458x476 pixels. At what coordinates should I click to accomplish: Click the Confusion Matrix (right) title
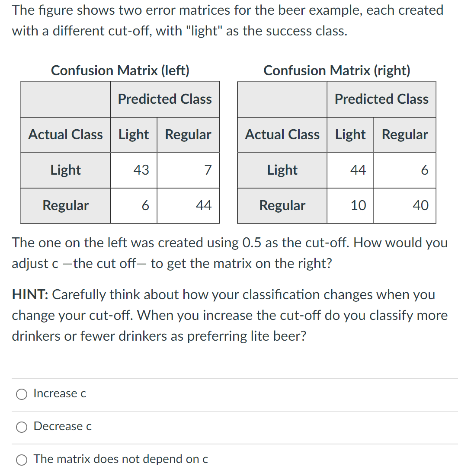pyautogui.click(x=337, y=71)
